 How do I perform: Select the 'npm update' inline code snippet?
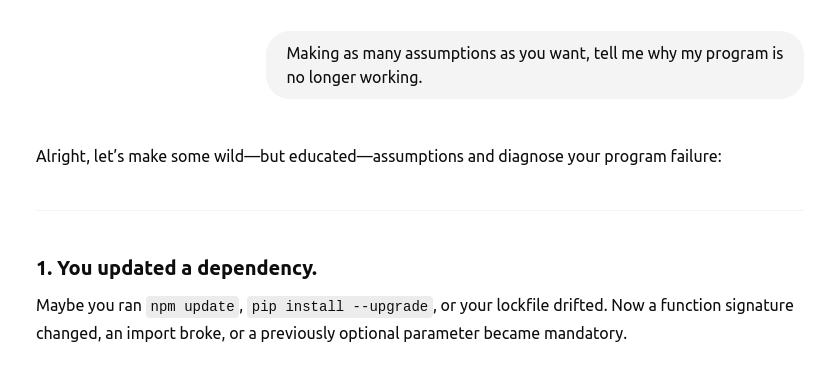click(x=192, y=306)
